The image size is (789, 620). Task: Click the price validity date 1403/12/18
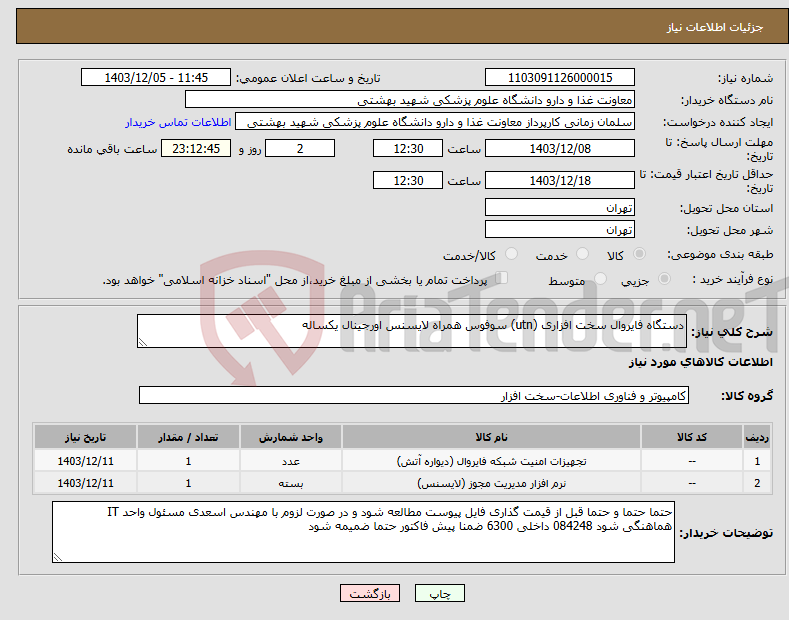click(560, 180)
